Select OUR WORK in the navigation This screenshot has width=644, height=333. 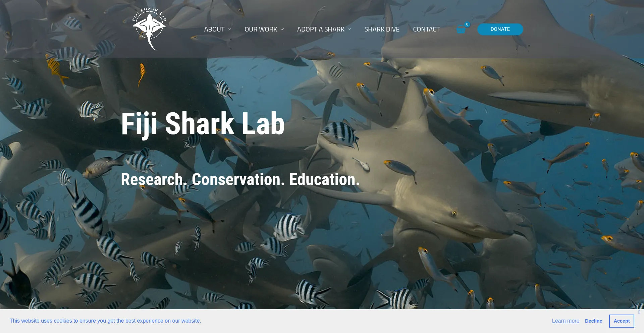(x=261, y=30)
